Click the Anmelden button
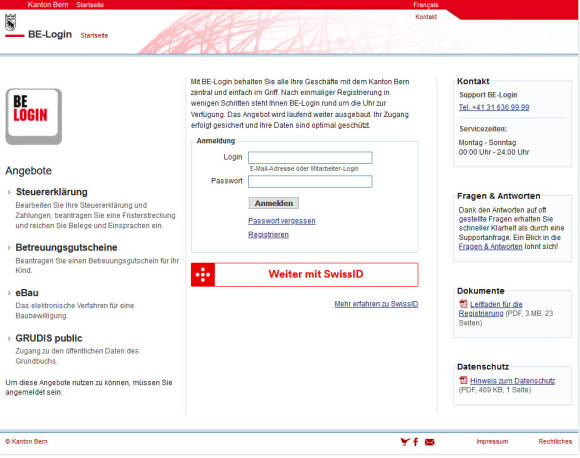 pos(274,203)
